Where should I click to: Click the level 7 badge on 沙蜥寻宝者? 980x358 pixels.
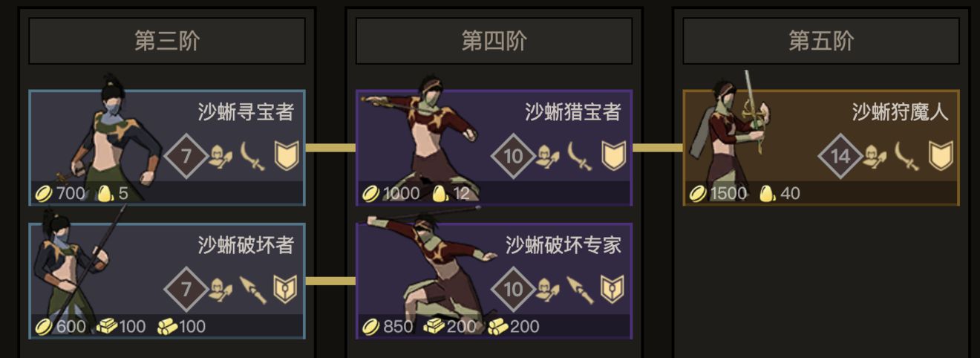(186, 157)
